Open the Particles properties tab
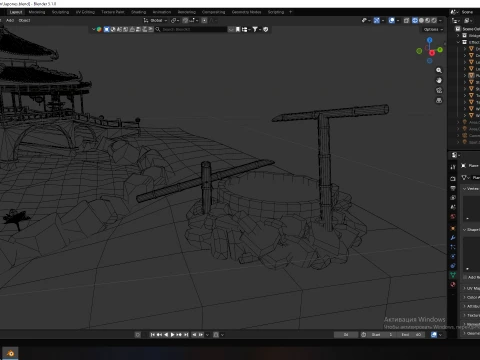480x360 pixels. tap(453, 247)
